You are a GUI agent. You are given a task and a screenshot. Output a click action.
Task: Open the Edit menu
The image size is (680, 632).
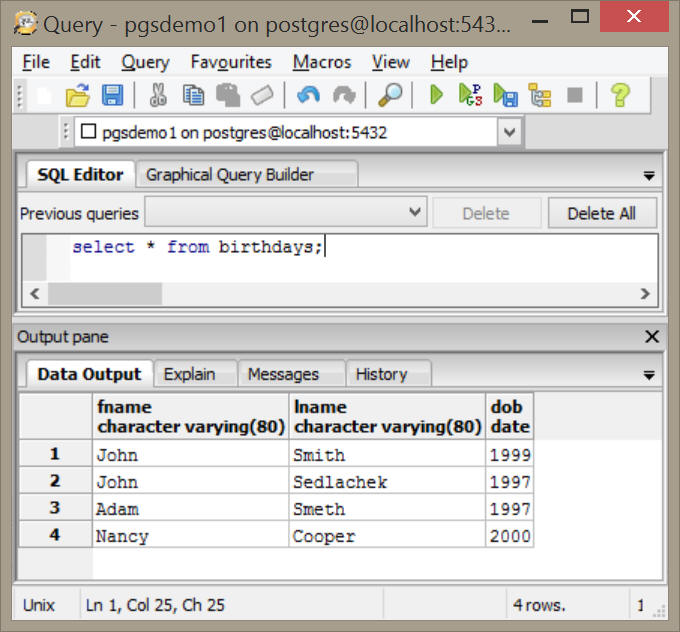[x=85, y=62]
